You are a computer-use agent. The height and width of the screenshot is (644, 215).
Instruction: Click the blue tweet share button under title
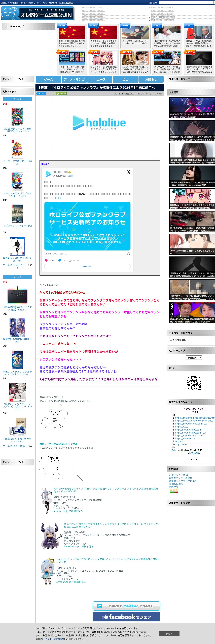coord(41,94)
